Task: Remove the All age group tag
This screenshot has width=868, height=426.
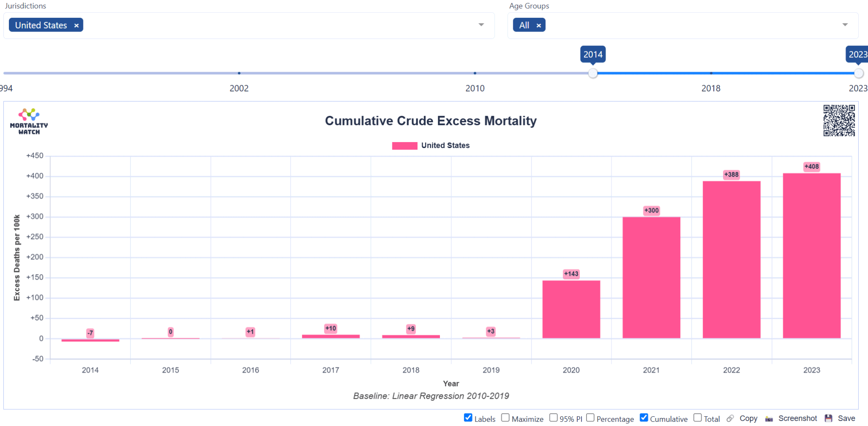Action: click(539, 25)
